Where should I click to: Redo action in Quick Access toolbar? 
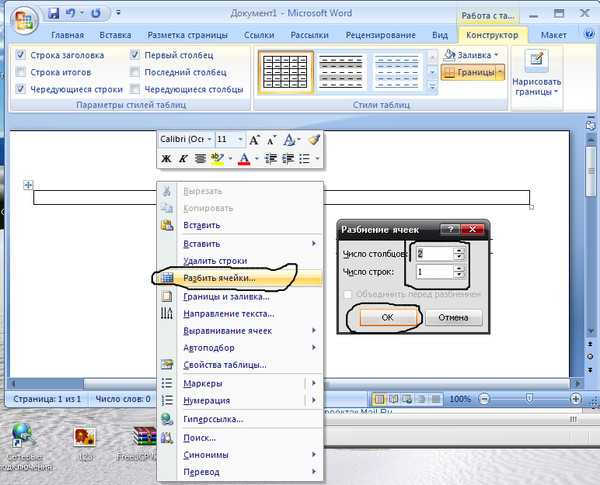95,13
